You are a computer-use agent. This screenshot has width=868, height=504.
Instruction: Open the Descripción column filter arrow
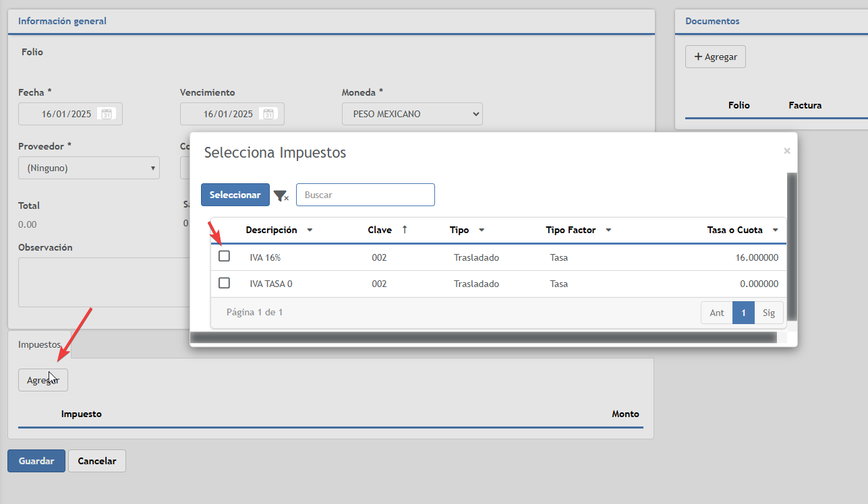click(x=310, y=230)
